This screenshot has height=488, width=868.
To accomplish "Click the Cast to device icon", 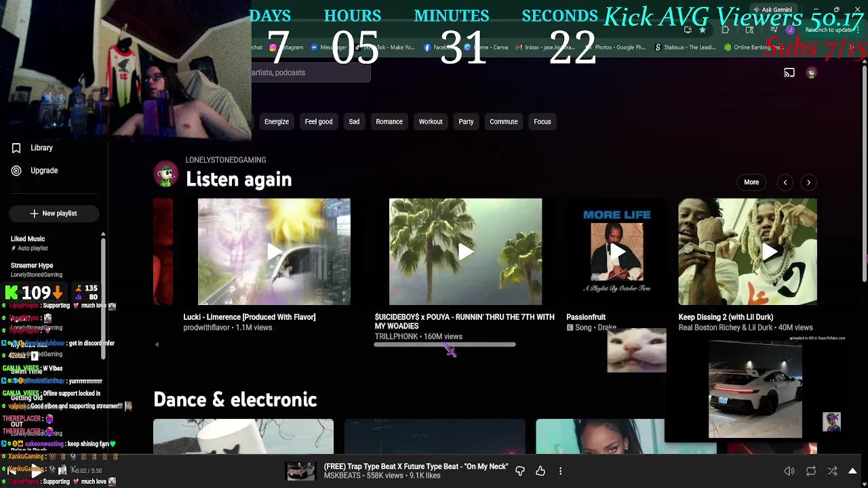I will [x=789, y=73].
